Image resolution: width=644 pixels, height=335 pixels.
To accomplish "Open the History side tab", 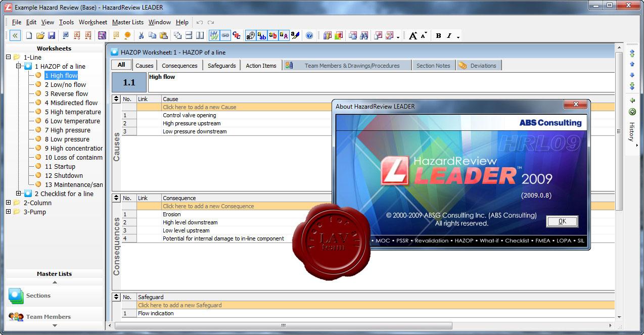I will point(632,131).
